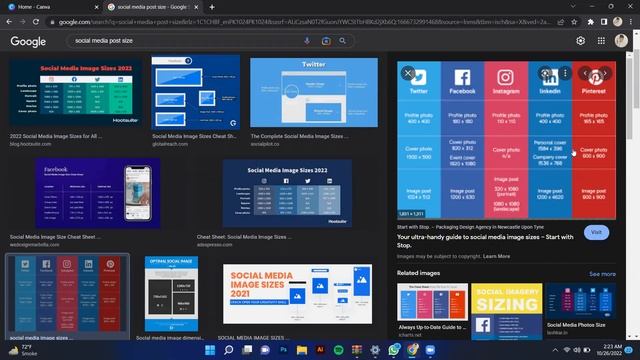Open the Hootsuite 2022 Social Media Image Sizes thumbnail
Viewport: 640px width, 360px height.
pyautogui.click(x=76, y=92)
